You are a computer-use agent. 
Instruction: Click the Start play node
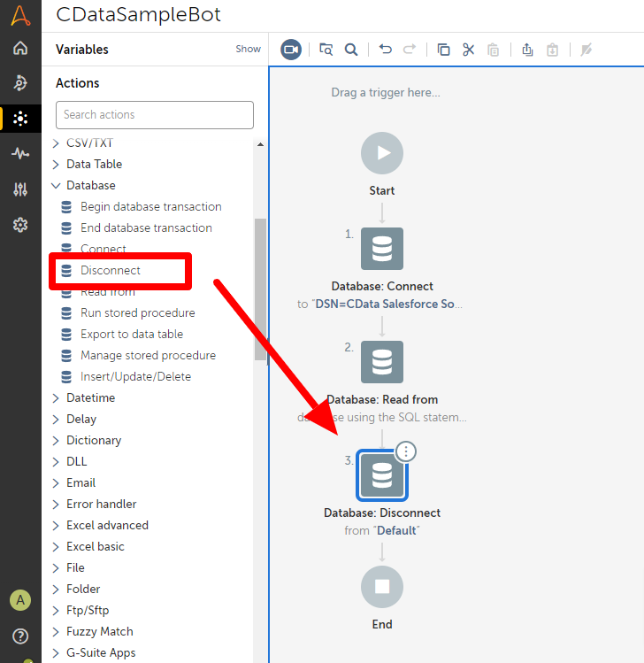point(381,153)
